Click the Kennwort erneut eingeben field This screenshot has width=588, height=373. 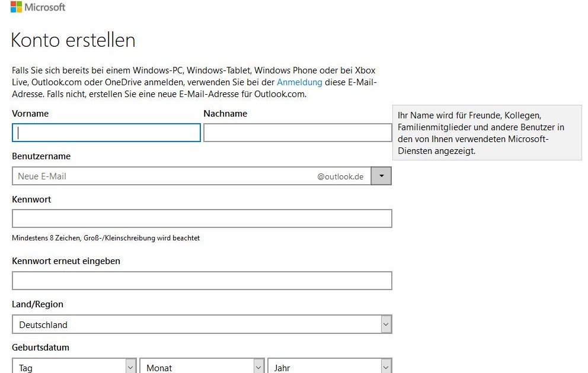(202, 281)
